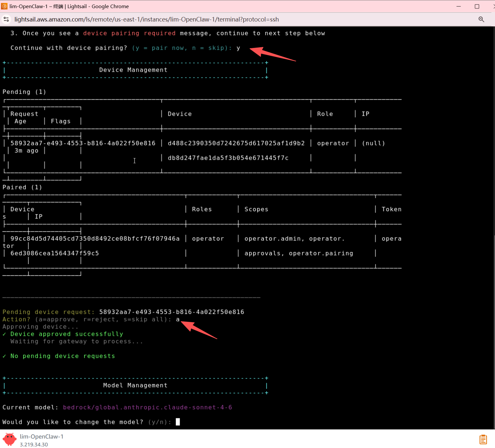Click 'operator' in the pending Role column

[x=333, y=143]
